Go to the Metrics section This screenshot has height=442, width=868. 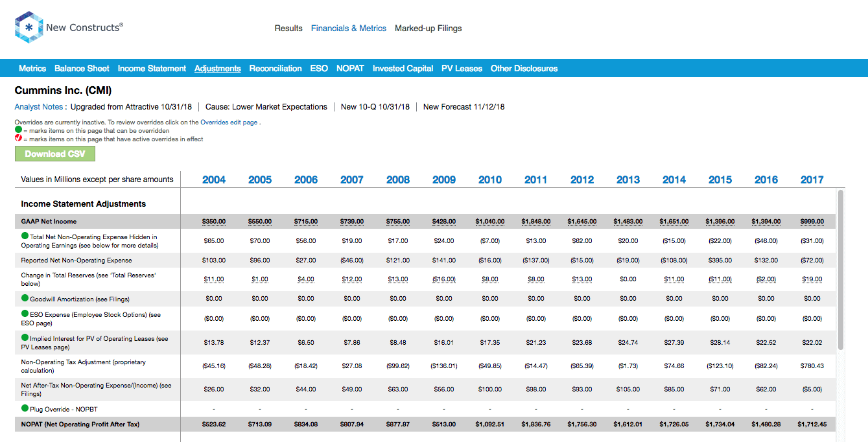32,69
